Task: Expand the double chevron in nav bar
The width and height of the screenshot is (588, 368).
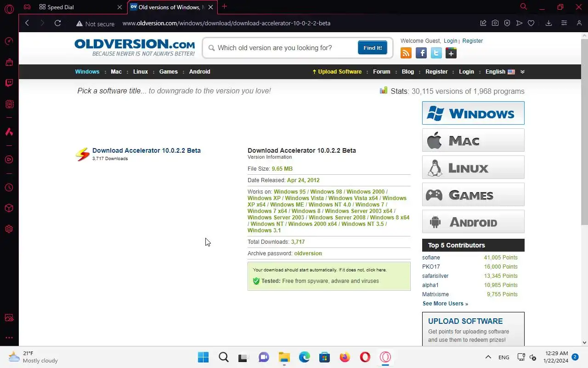Action: click(x=522, y=72)
